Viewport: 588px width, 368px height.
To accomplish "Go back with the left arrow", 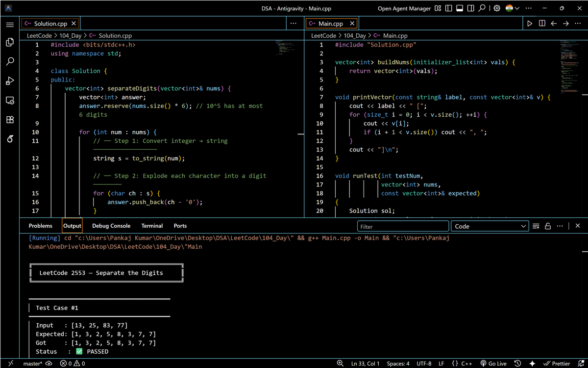I will point(554,24).
